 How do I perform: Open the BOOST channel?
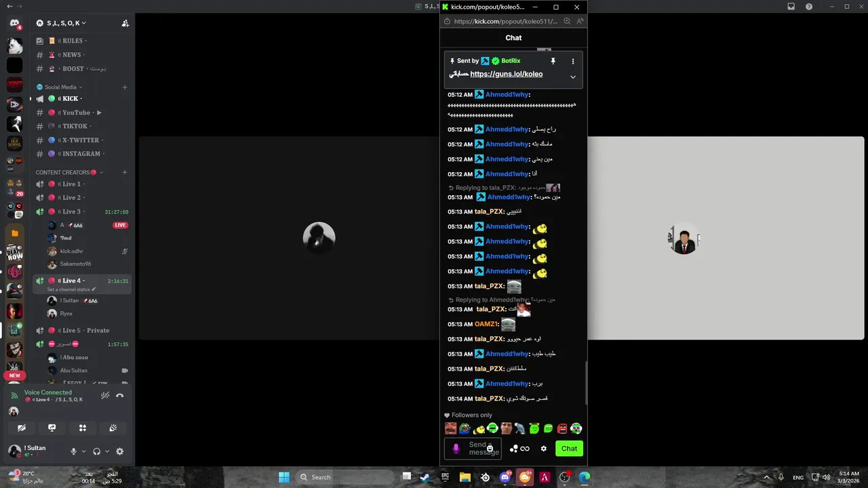click(x=81, y=68)
